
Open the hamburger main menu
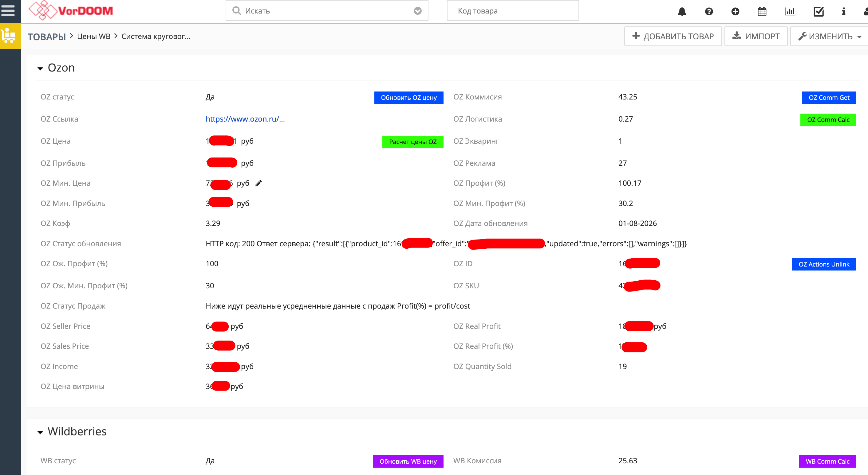8,11
